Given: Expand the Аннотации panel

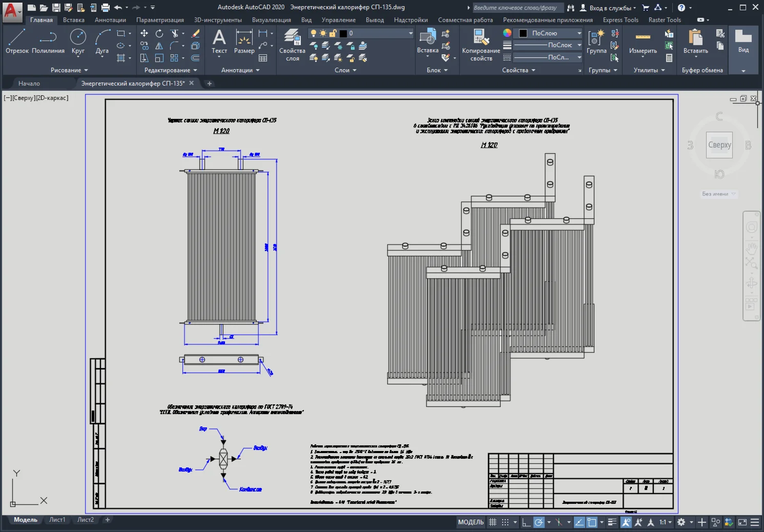Looking at the screenshot, I should [240, 70].
